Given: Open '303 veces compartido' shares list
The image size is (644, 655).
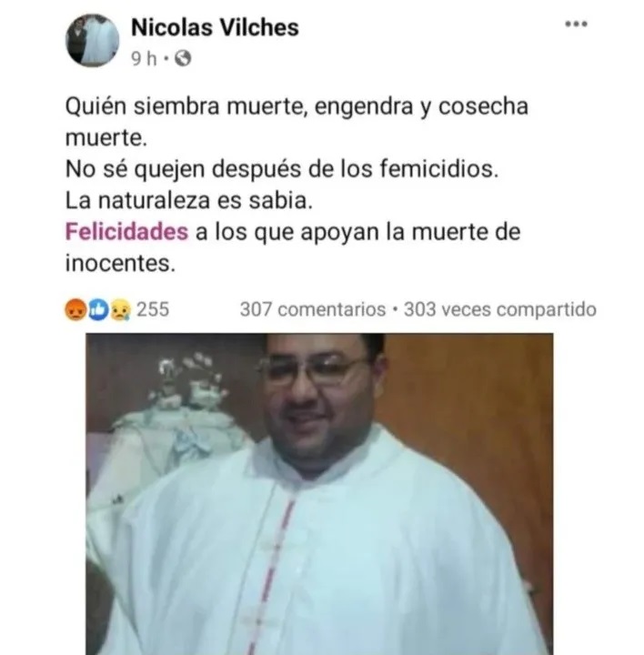Looking at the screenshot, I should coord(500,309).
